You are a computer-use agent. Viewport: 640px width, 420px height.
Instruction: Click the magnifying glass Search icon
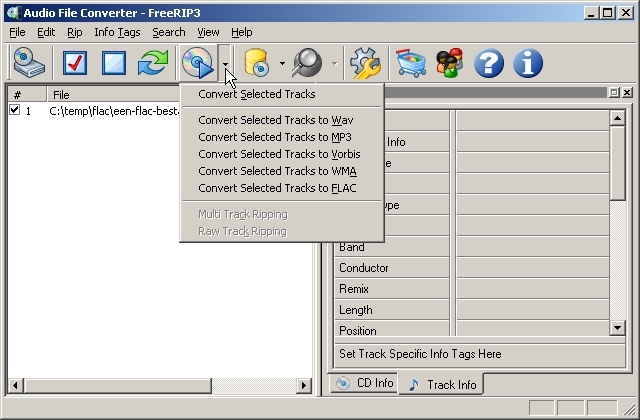[x=307, y=63]
